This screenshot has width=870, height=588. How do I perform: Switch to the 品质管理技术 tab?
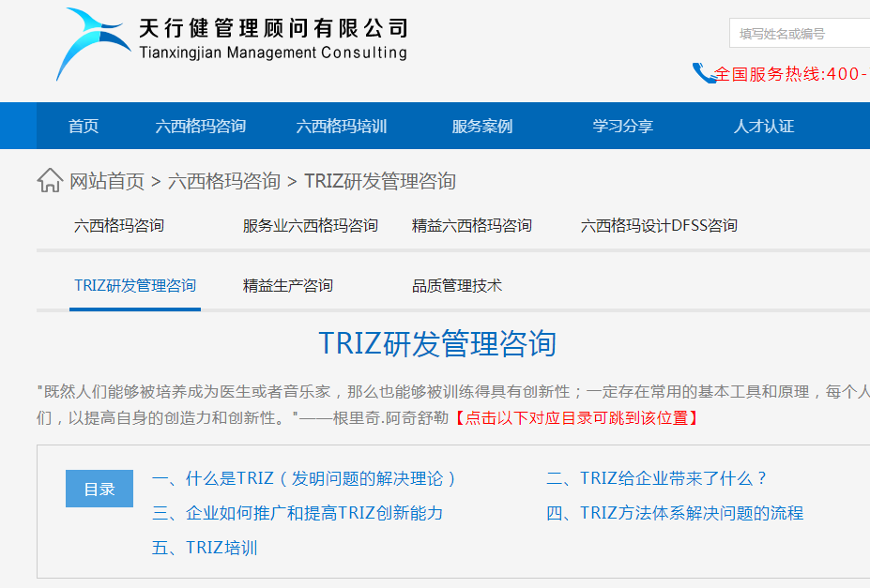[x=458, y=286]
